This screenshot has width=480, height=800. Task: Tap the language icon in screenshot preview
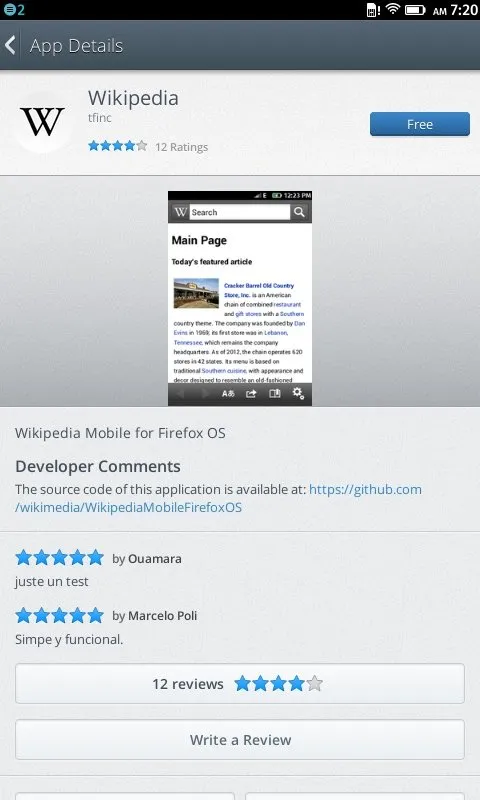[x=228, y=394]
